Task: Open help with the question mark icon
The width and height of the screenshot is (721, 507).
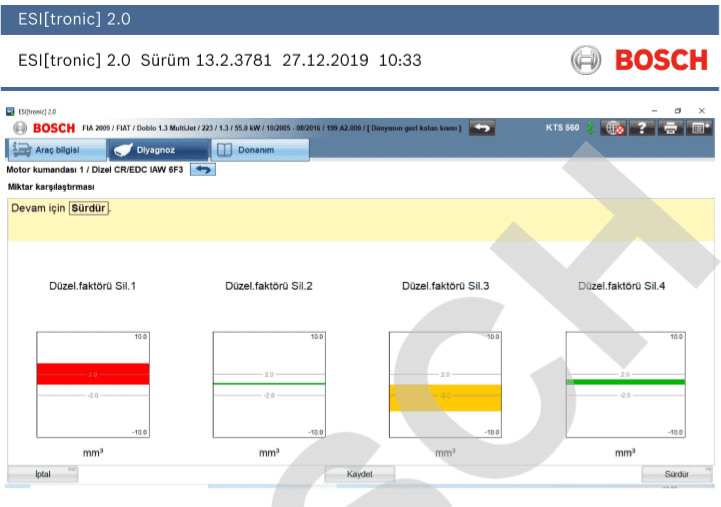Action: [642, 128]
